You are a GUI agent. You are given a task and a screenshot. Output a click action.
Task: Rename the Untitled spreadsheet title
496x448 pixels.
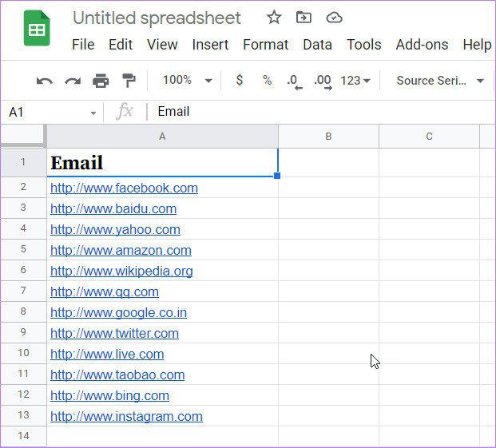(157, 18)
